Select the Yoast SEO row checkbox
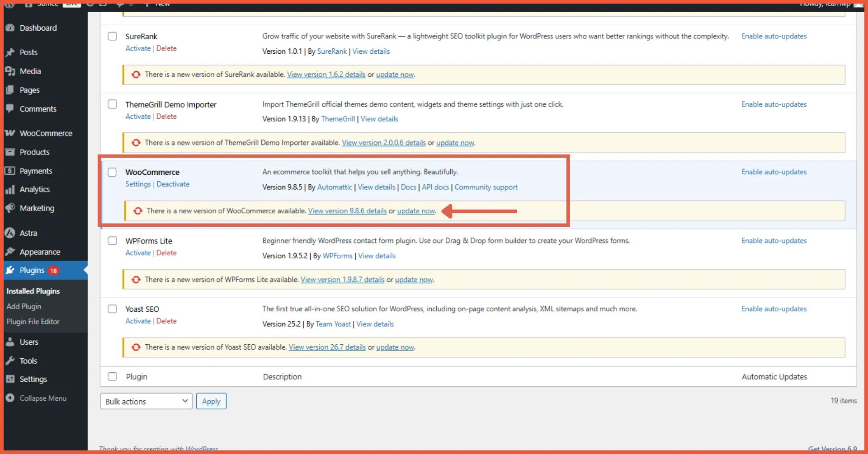Image resolution: width=868 pixels, height=454 pixels. [112, 309]
